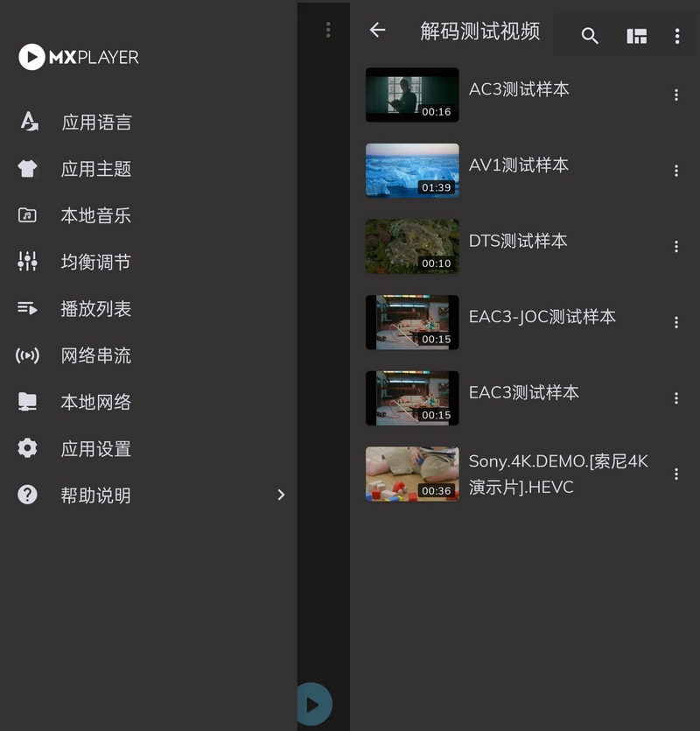700x731 pixels.
Task: Click the MX Player logo
Action: click(79, 58)
